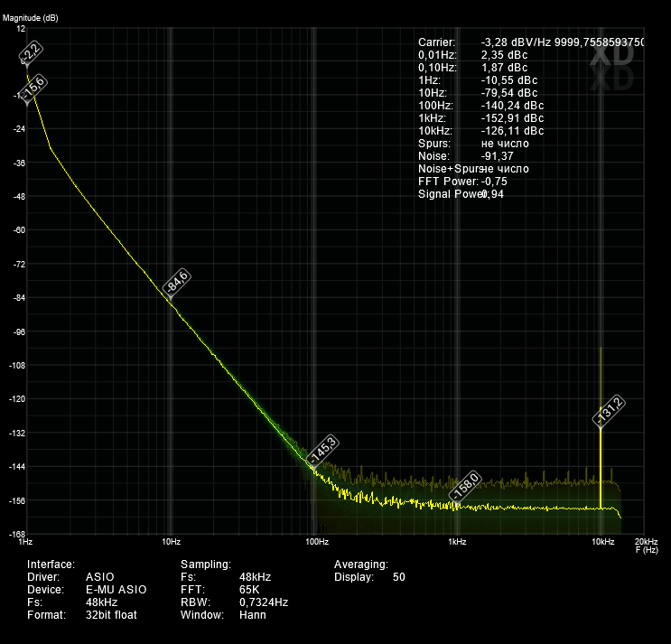Click the 20kHz x-axis tick label
The image size is (671, 644).
(646, 542)
